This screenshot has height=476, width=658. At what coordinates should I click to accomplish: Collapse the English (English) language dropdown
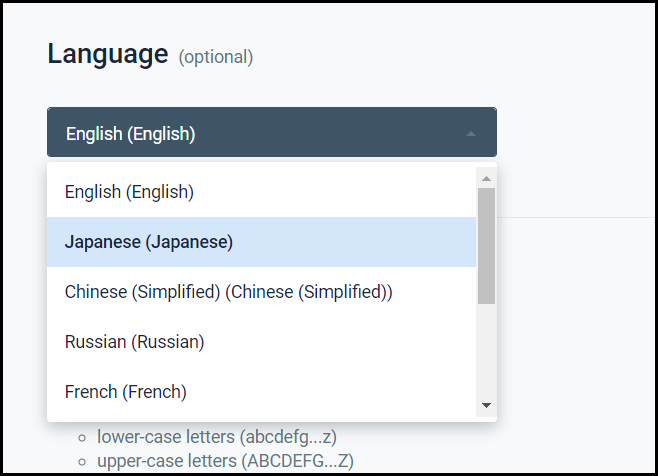point(272,132)
